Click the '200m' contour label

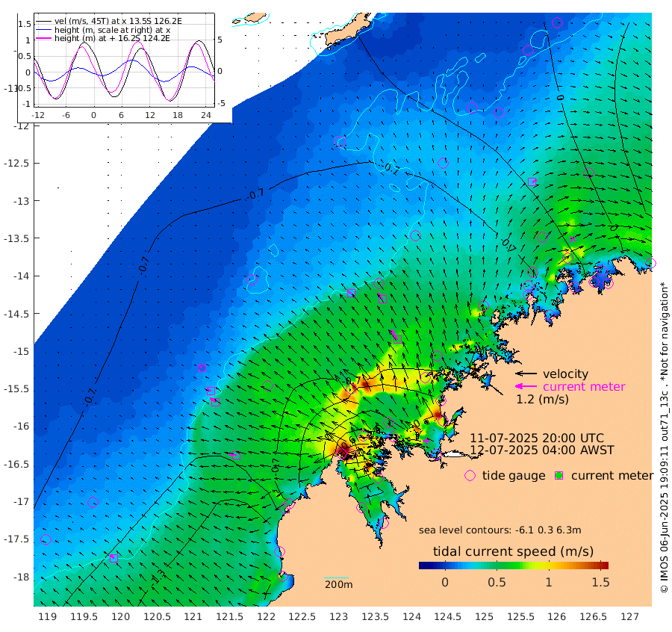(x=338, y=584)
